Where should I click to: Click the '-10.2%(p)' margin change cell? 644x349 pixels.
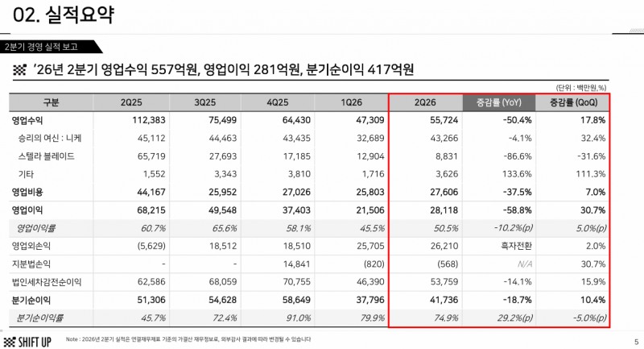pos(514,228)
